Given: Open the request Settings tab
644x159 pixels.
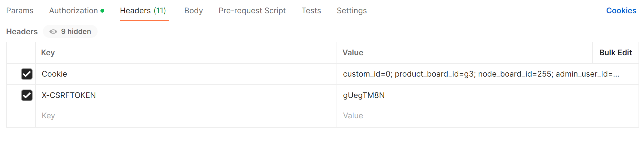Looking at the screenshot, I should (352, 11).
